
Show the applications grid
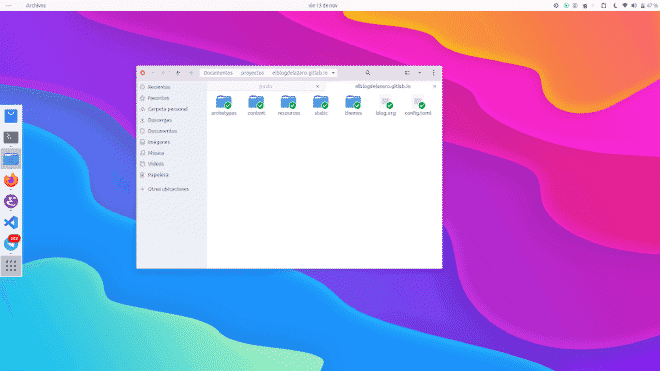(11, 266)
